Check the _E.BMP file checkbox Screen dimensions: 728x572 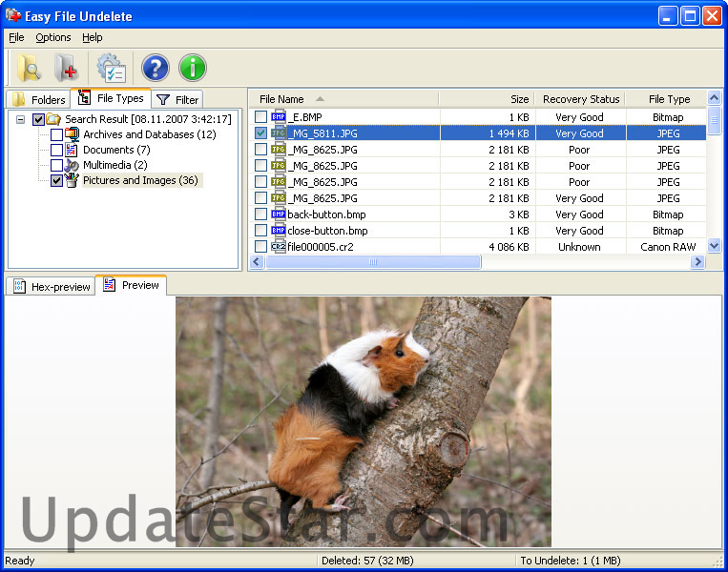coord(260,117)
